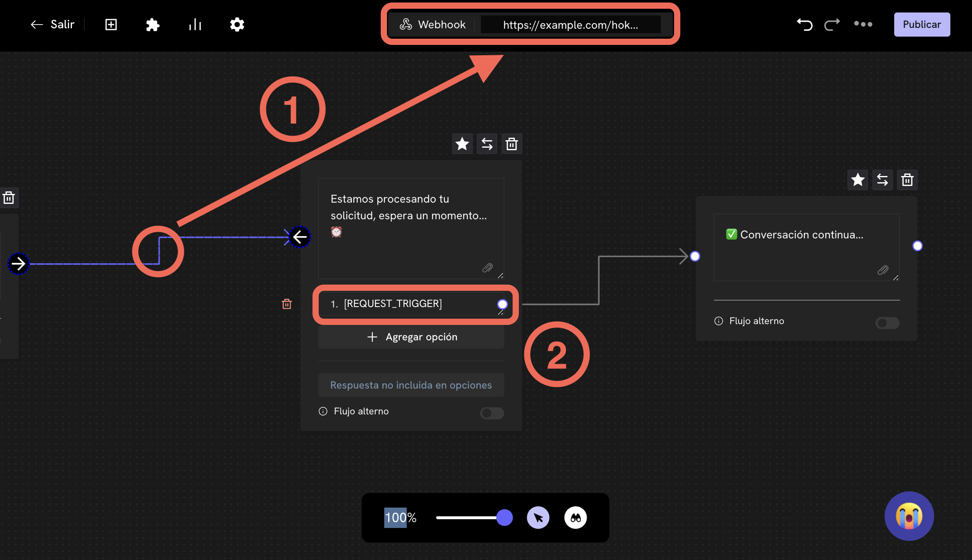The image size is (972, 560).
Task: Open the integrations puzzle icon
Action: tap(153, 25)
